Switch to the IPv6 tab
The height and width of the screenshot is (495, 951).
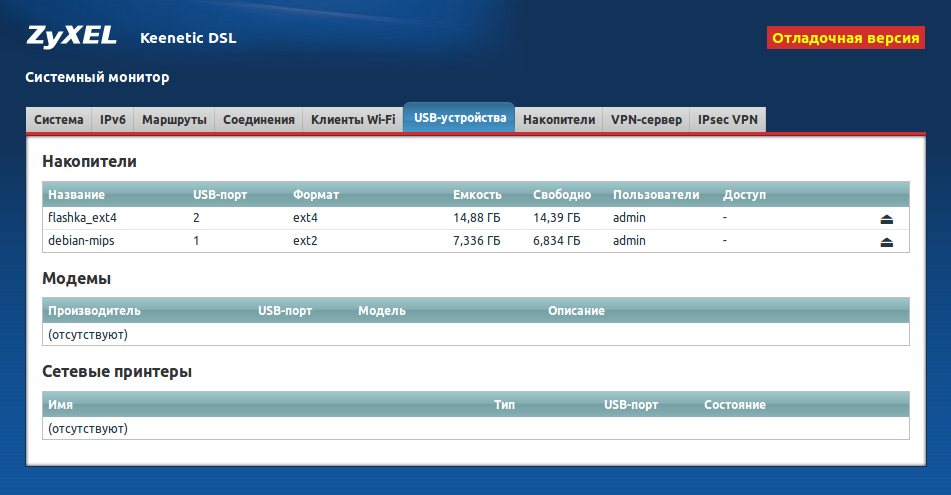[x=112, y=120]
